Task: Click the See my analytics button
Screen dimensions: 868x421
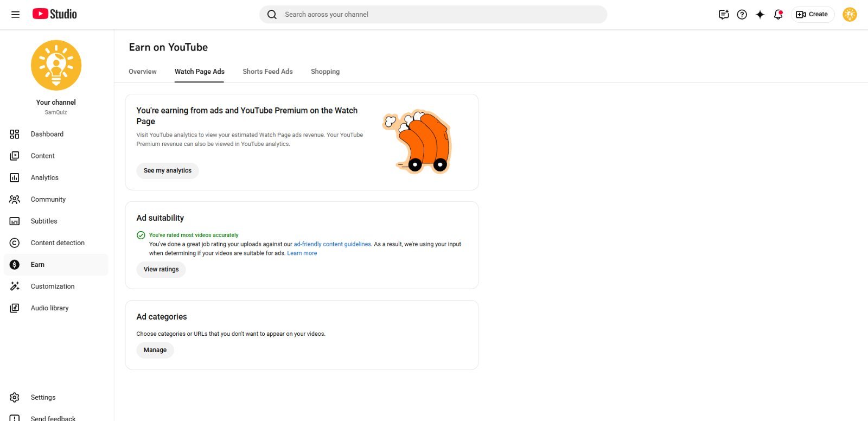Action: click(168, 170)
